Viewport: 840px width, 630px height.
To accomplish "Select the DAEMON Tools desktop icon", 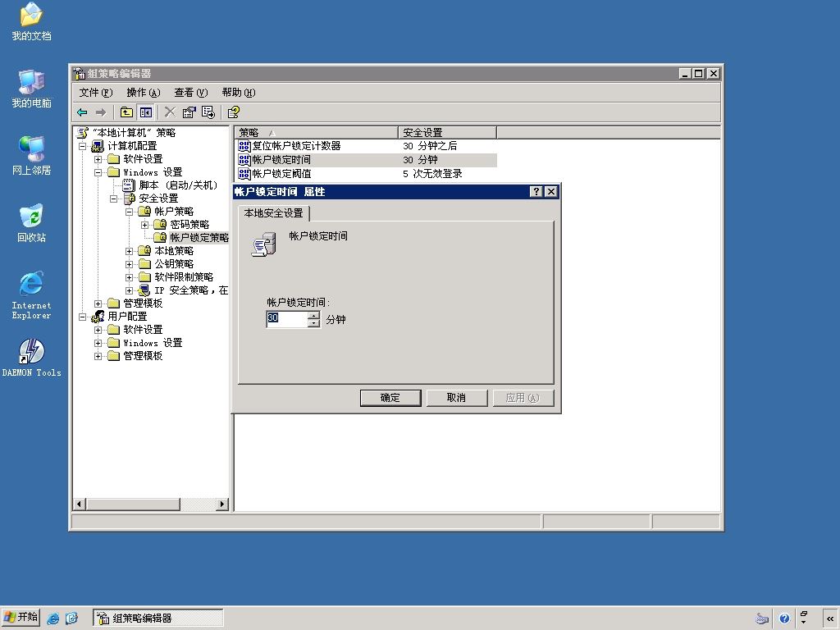I will coord(31,358).
